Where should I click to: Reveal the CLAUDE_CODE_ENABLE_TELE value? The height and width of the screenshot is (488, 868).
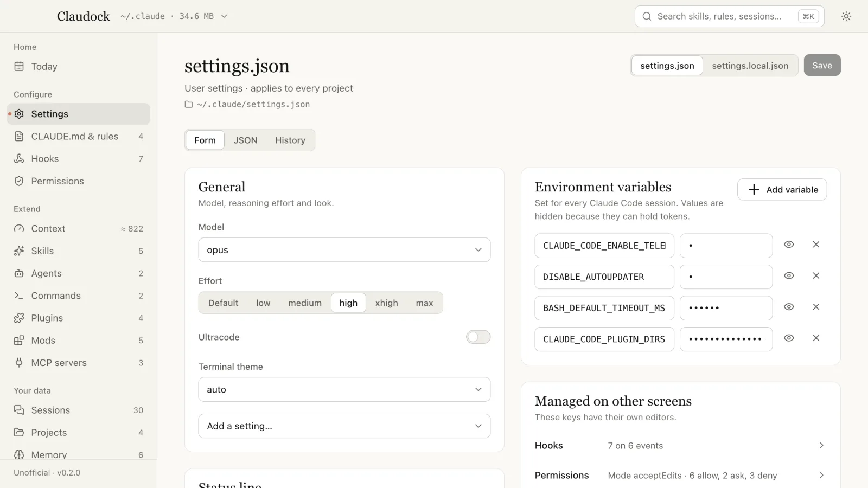coord(789,245)
